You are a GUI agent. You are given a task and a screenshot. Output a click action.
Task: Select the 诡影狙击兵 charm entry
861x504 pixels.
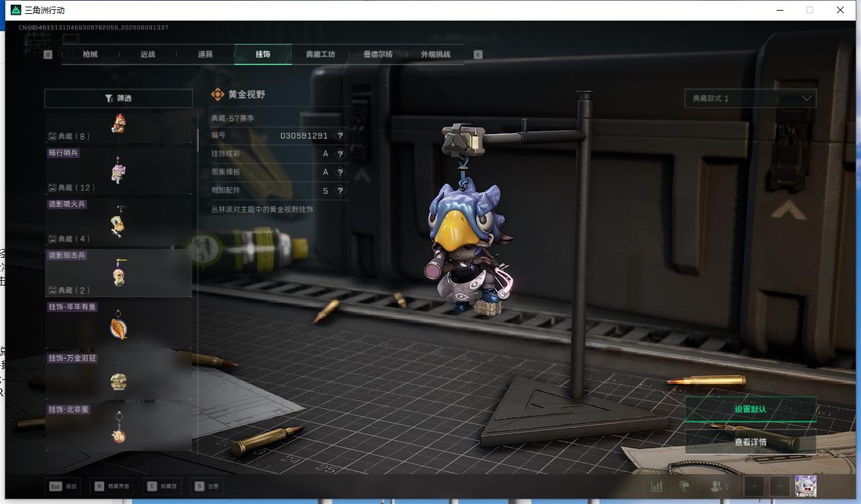click(x=118, y=272)
